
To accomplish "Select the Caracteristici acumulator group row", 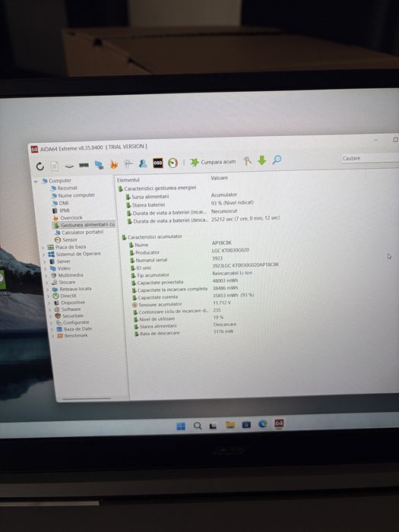I will click(x=152, y=237).
